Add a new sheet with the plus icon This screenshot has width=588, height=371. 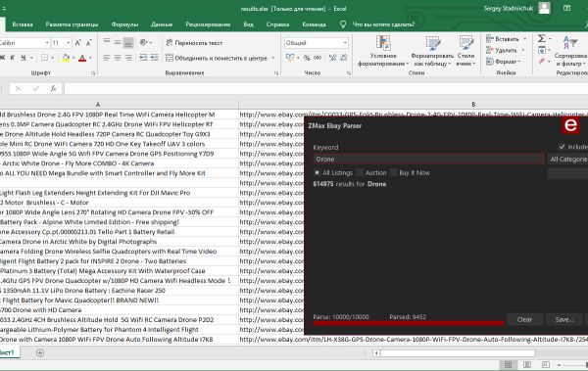tap(40, 352)
